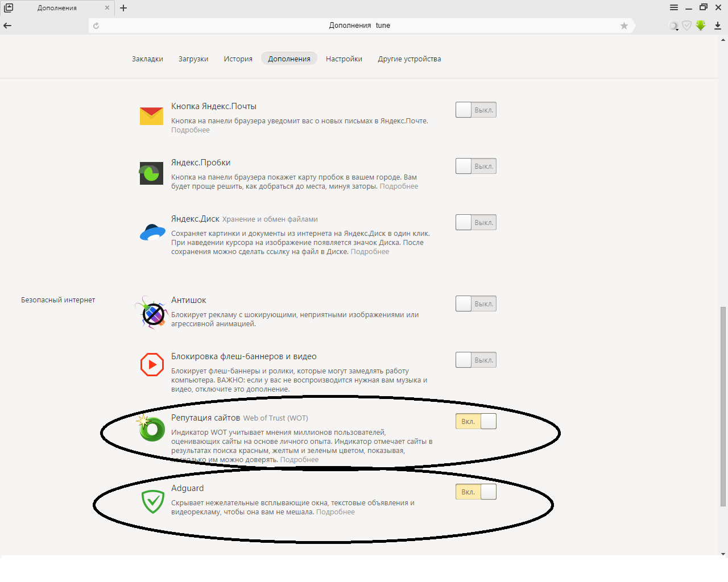Click the Adguard title text
728x582 pixels.
[x=187, y=488]
